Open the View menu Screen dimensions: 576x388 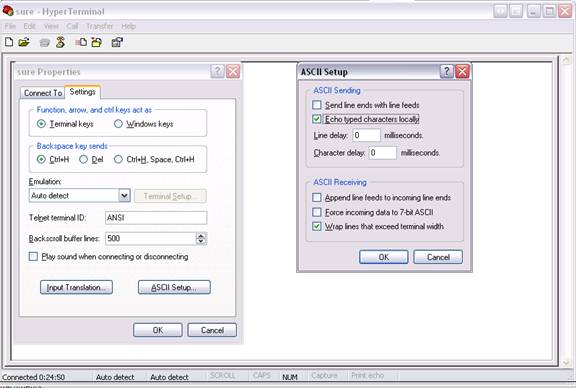tap(51, 26)
